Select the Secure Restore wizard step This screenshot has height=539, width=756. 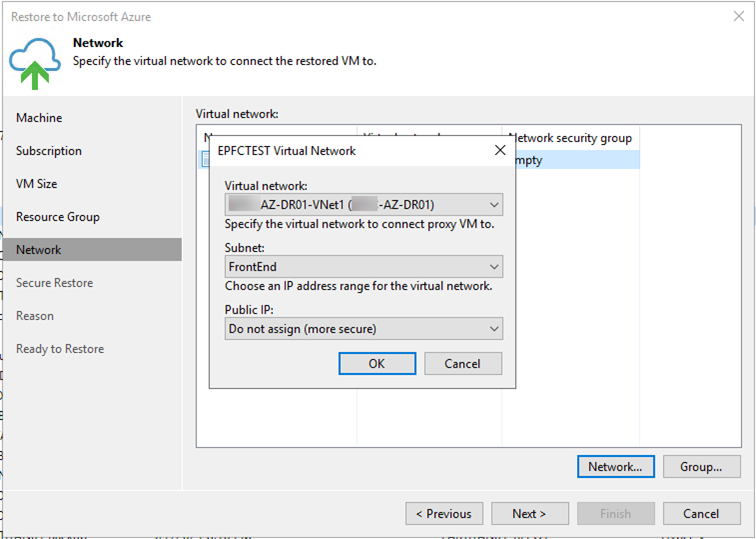(54, 283)
